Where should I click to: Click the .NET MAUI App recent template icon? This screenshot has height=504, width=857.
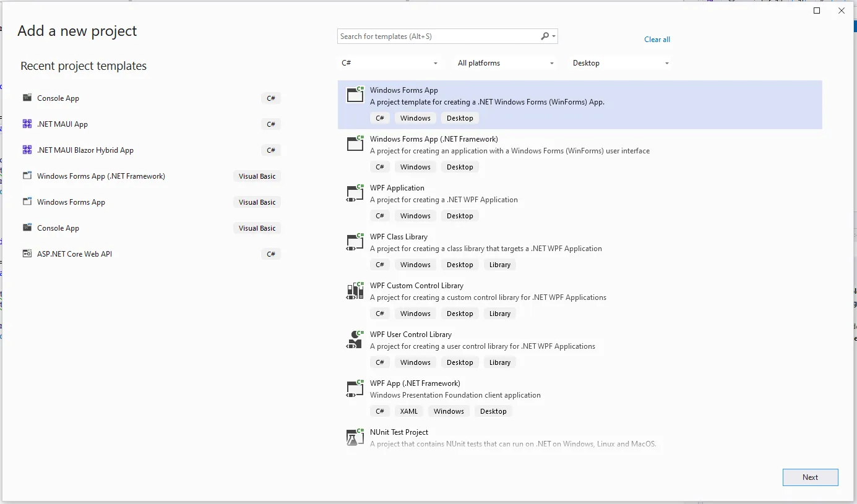[x=27, y=124]
